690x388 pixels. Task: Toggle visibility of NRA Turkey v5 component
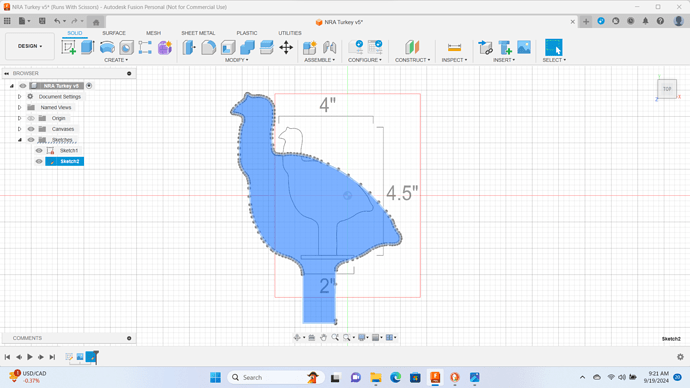(x=23, y=86)
